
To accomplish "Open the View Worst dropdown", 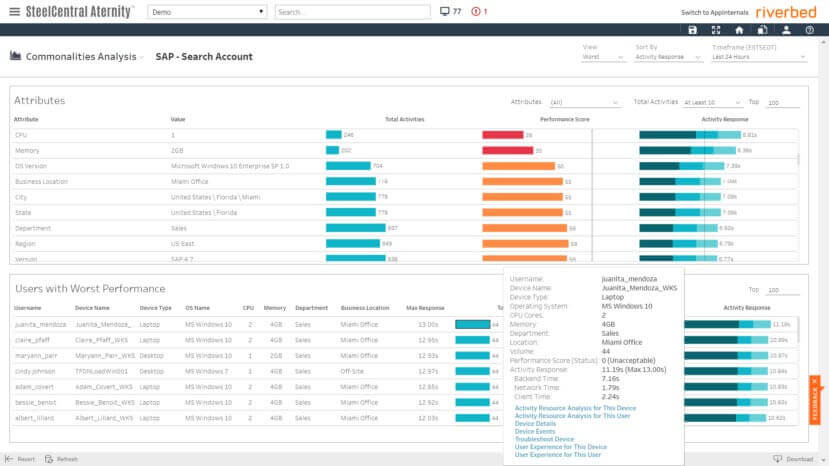I will (603, 57).
